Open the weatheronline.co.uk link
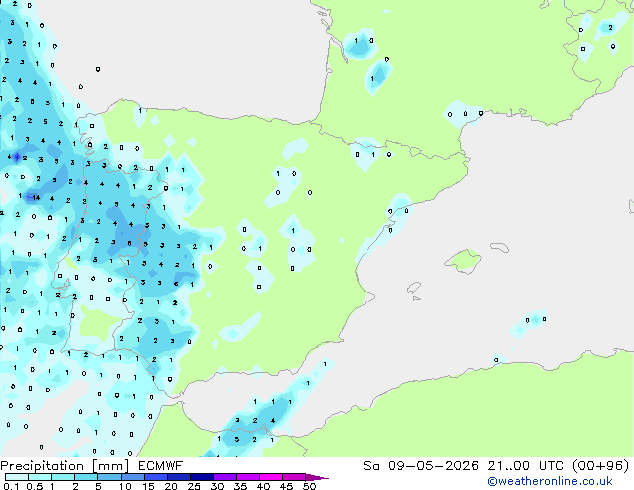634x490 pixels. (x=550, y=481)
